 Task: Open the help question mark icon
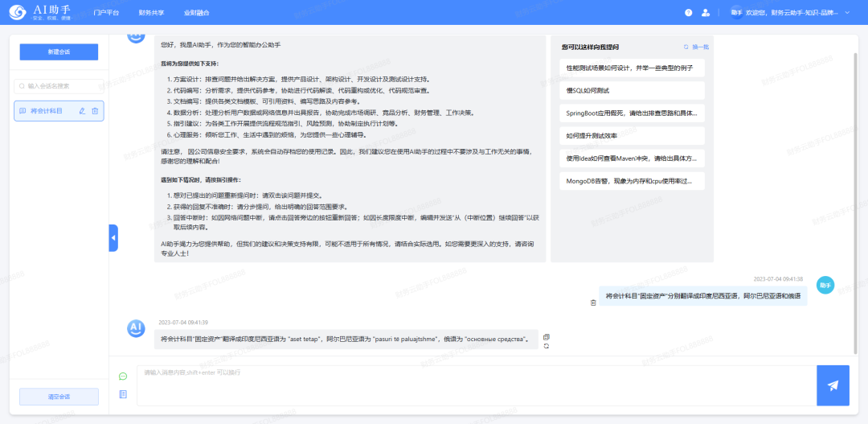688,12
